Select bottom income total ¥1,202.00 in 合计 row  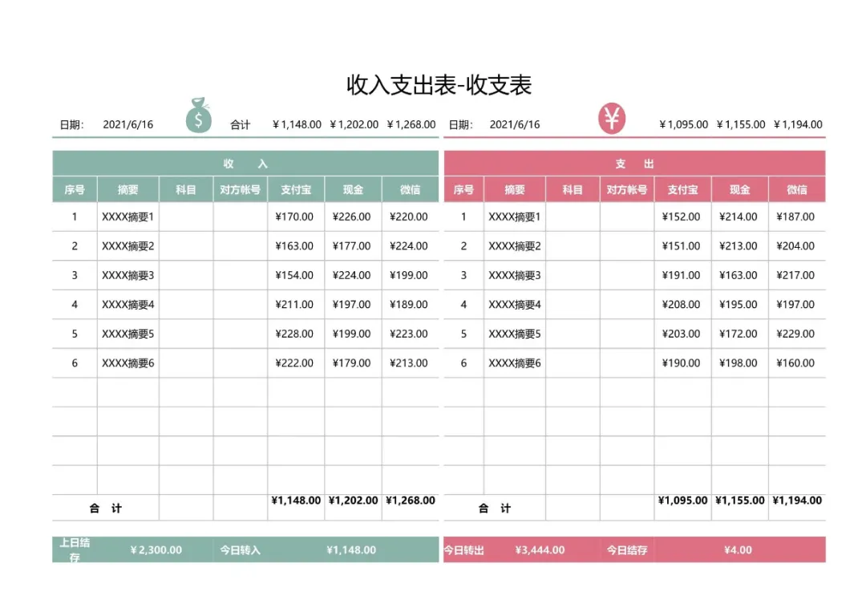[x=354, y=500]
